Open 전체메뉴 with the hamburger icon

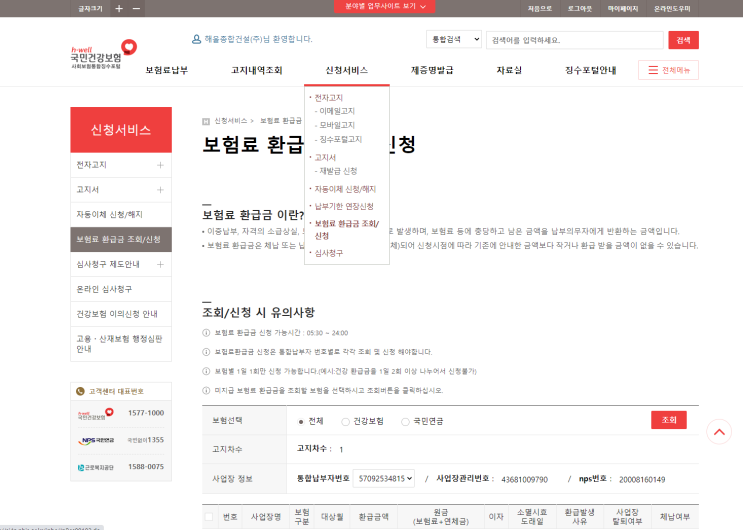coord(668,70)
